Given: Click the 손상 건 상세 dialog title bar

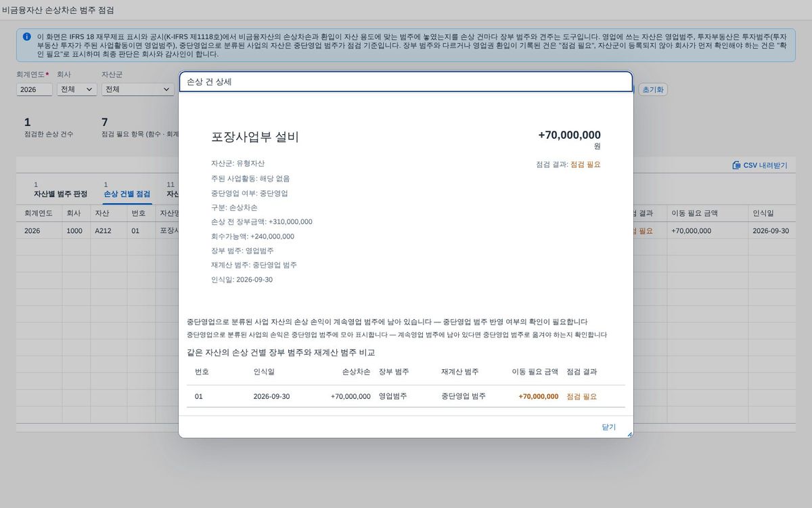Looking at the screenshot, I should (x=406, y=81).
